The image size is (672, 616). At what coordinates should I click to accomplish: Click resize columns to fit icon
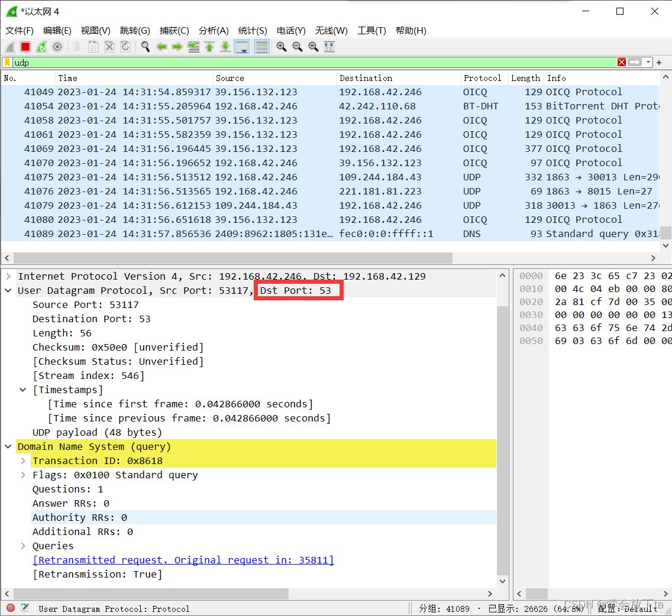pos(329,47)
